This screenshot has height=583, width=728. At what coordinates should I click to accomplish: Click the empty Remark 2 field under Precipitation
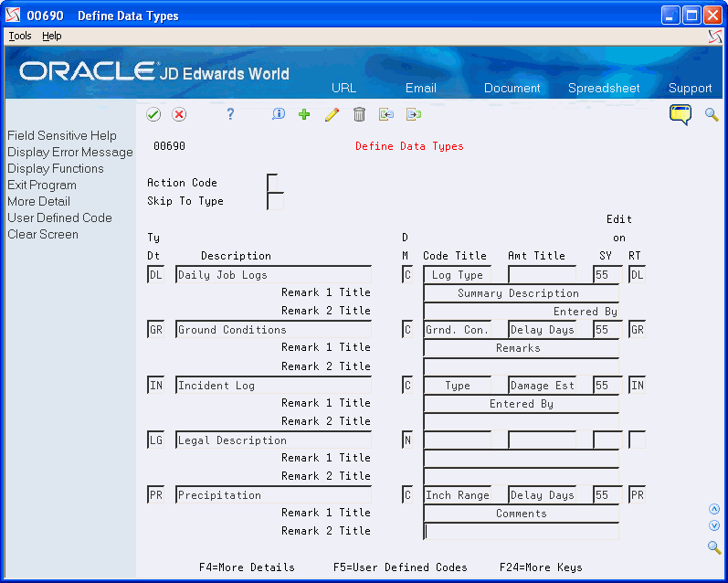[x=521, y=531]
